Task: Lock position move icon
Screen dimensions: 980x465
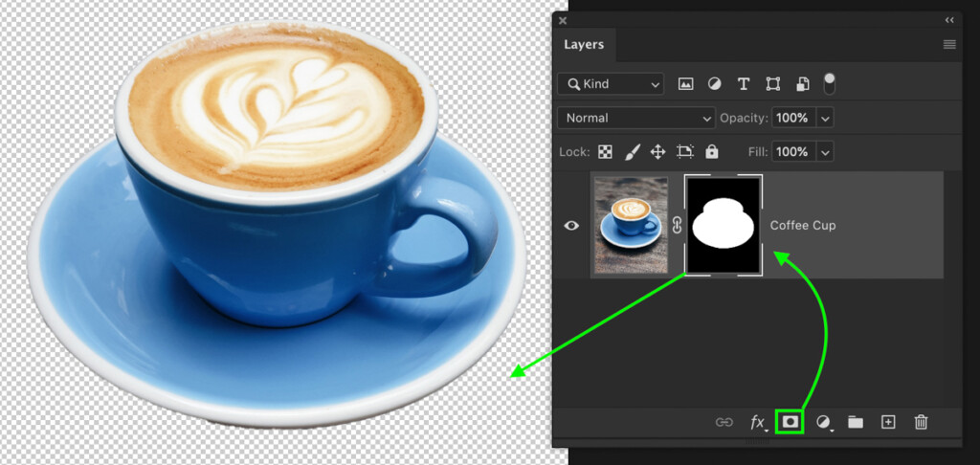Action: [x=657, y=152]
